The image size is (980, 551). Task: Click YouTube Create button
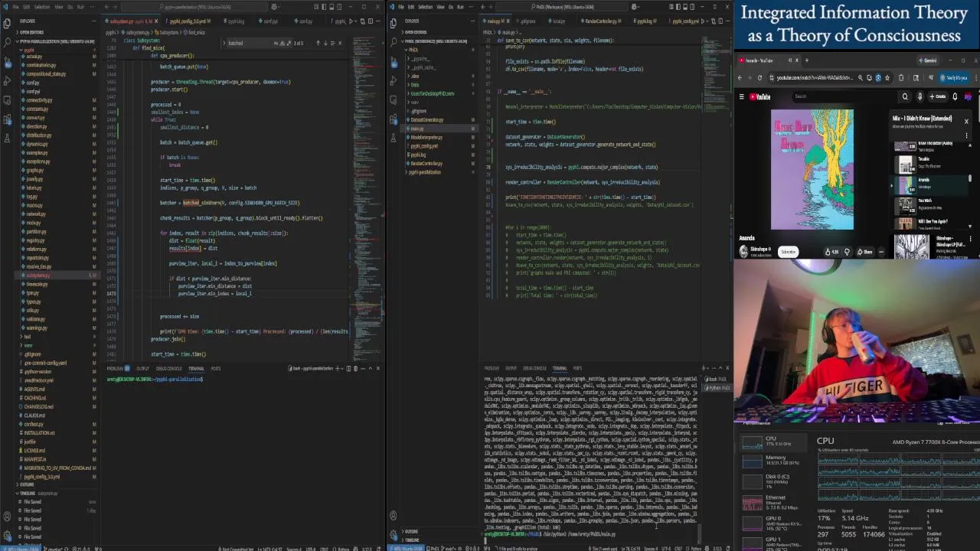click(937, 96)
